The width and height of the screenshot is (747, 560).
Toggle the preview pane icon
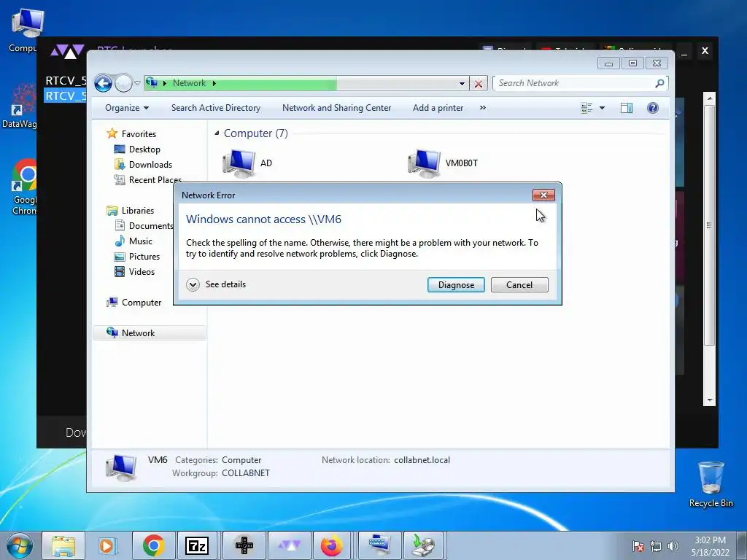click(627, 108)
